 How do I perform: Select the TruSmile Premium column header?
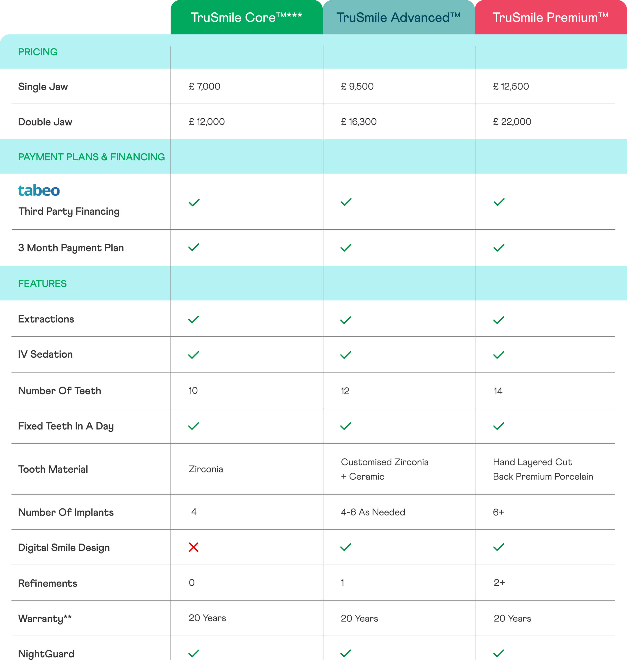coord(551,18)
